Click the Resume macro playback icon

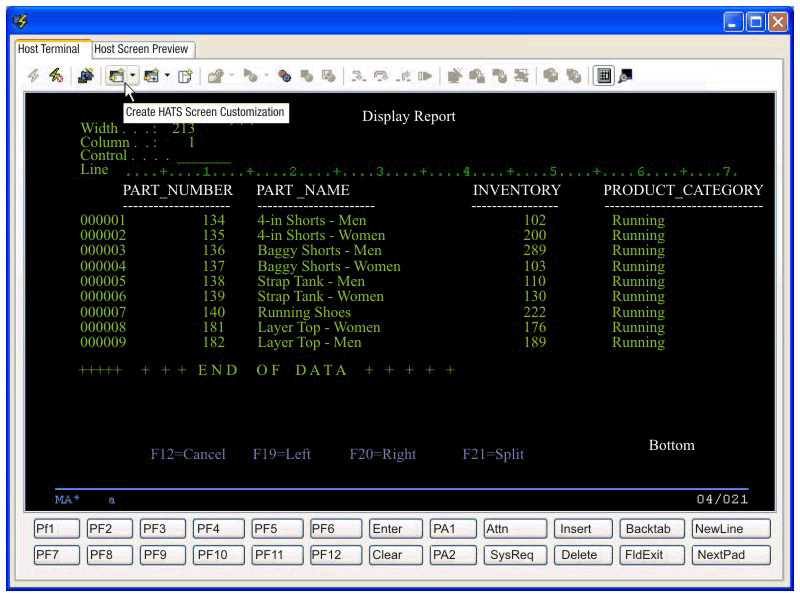pos(424,76)
